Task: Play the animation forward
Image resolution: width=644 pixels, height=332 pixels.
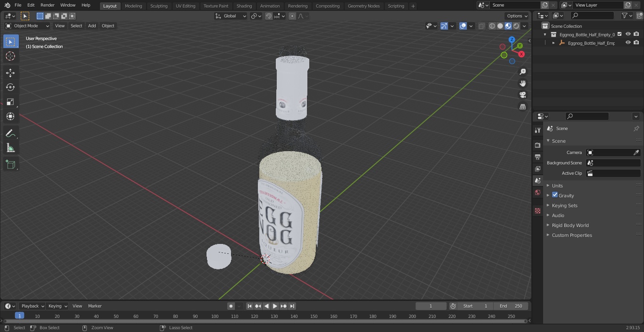Action: (x=275, y=306)
